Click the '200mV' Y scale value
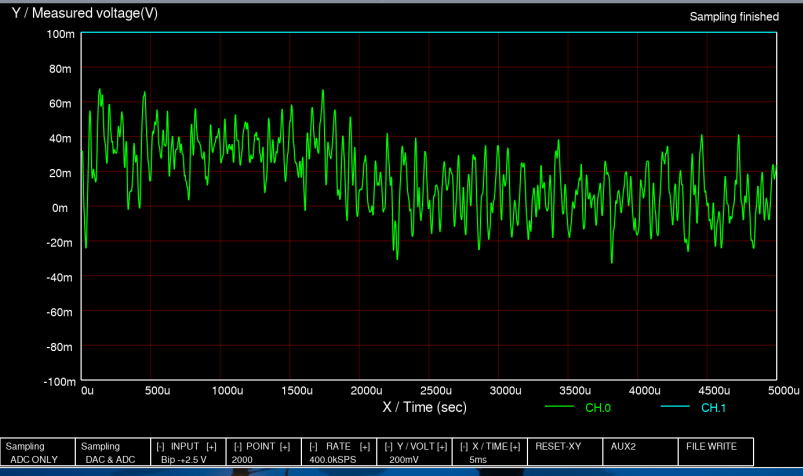This screenshot has height=476, width=803. [404, 460]
